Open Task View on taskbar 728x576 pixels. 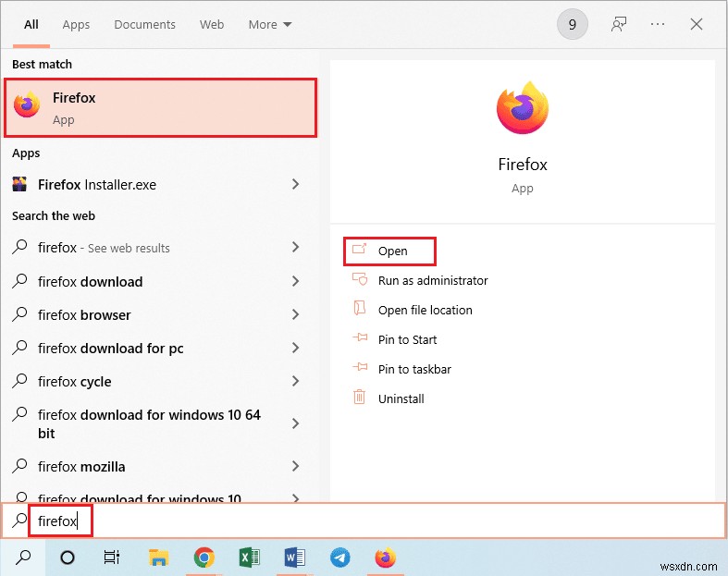(112, 557)
